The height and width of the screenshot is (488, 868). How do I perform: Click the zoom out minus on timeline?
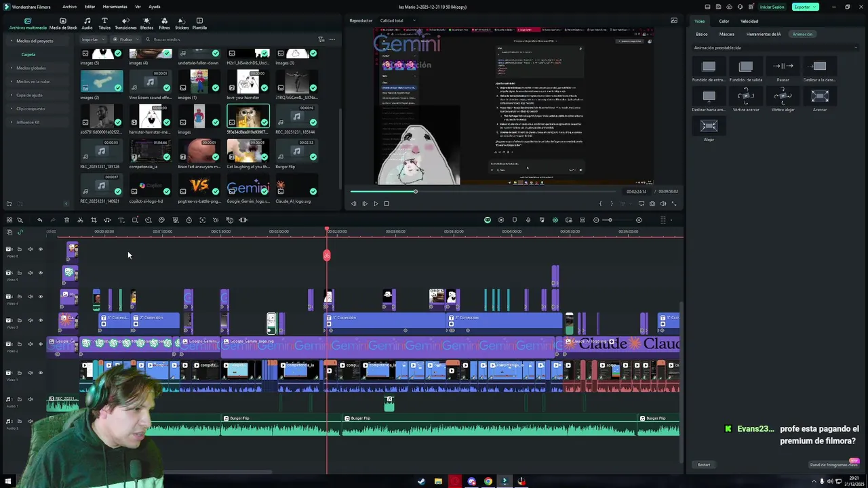tap(596, 220)
